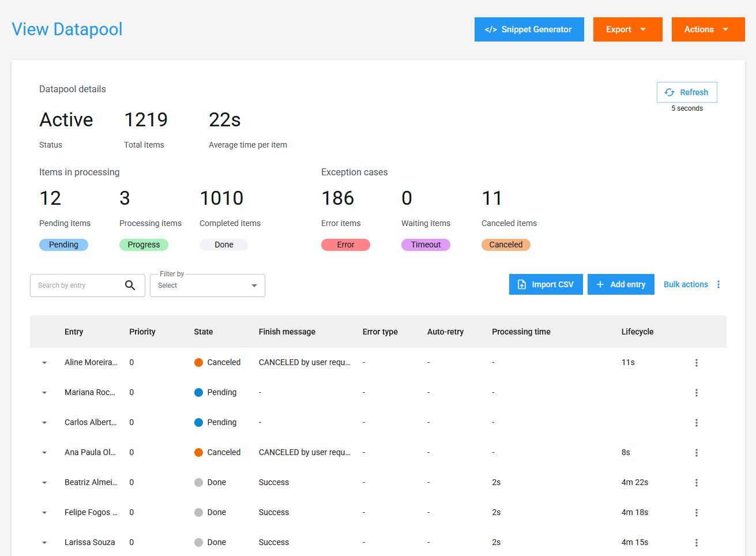The image size is (756, 556).
Task: Expand the Mariana Rocha entry row
Action: (44, 392)
